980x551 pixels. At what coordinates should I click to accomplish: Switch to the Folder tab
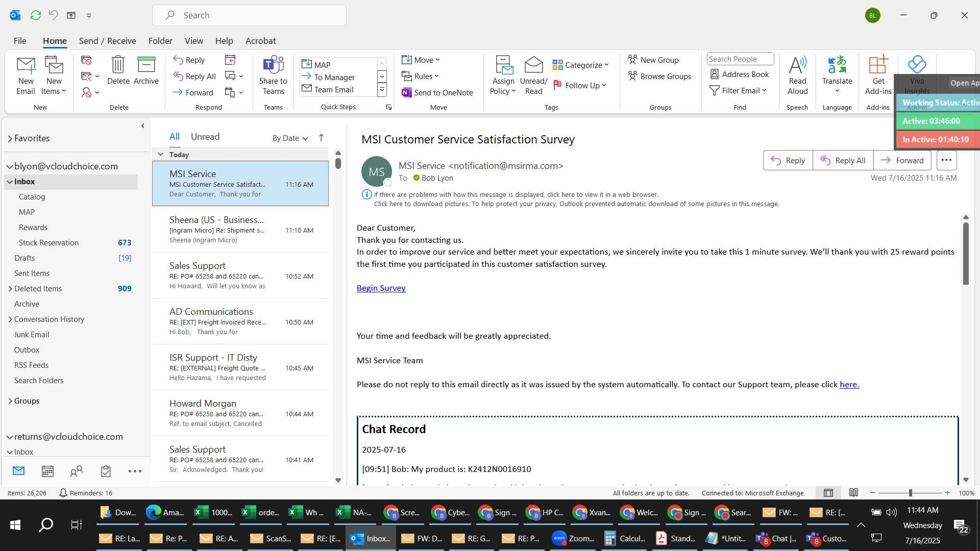coord(160,41)
